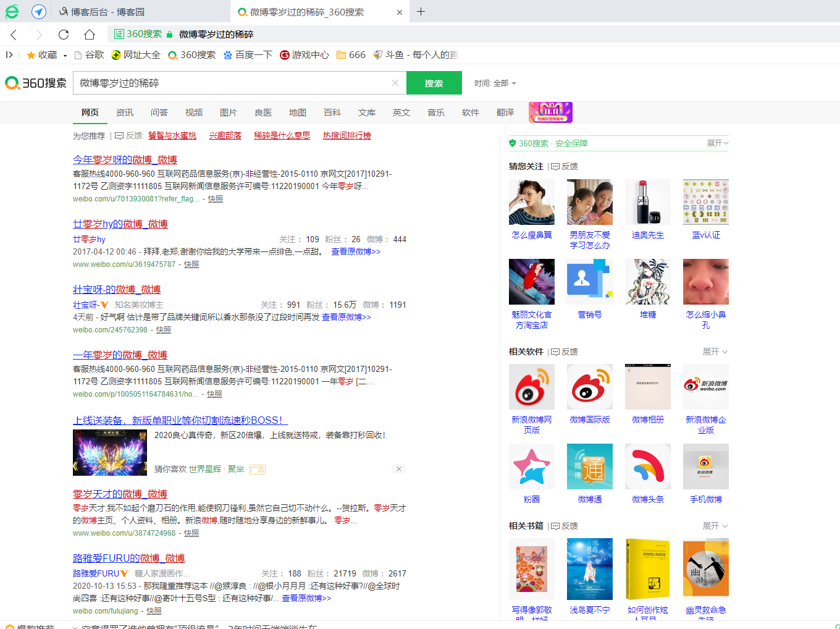
Task: Clear the search box with X
Action: click(x=395, y=83)
